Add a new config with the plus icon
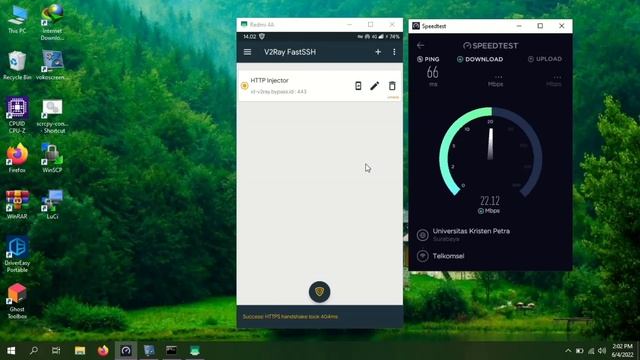 pos(378,52)
